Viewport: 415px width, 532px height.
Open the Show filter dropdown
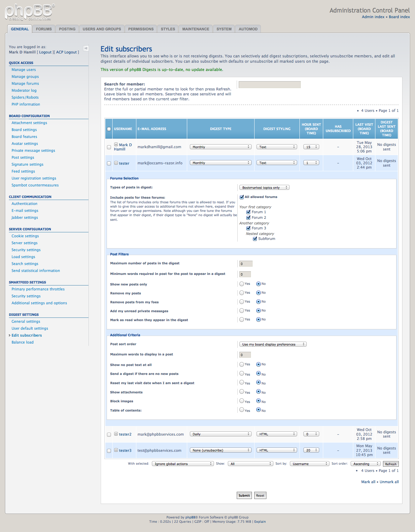pos(251,464)
